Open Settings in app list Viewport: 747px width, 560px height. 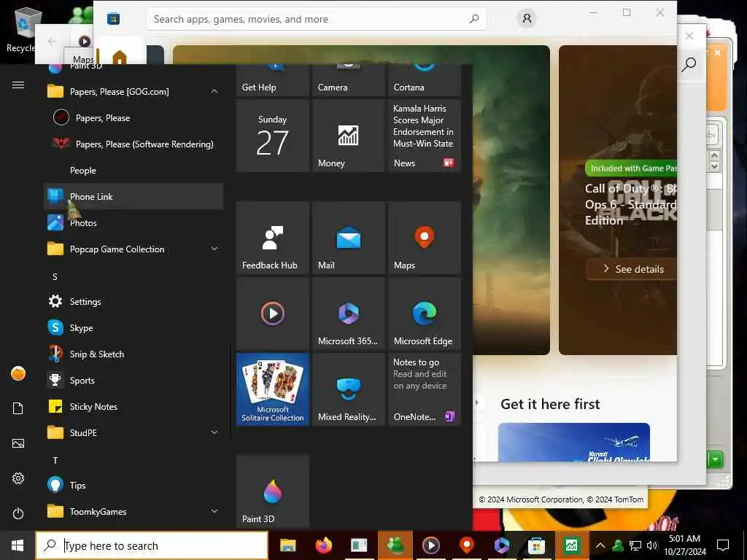click(133, 301)
